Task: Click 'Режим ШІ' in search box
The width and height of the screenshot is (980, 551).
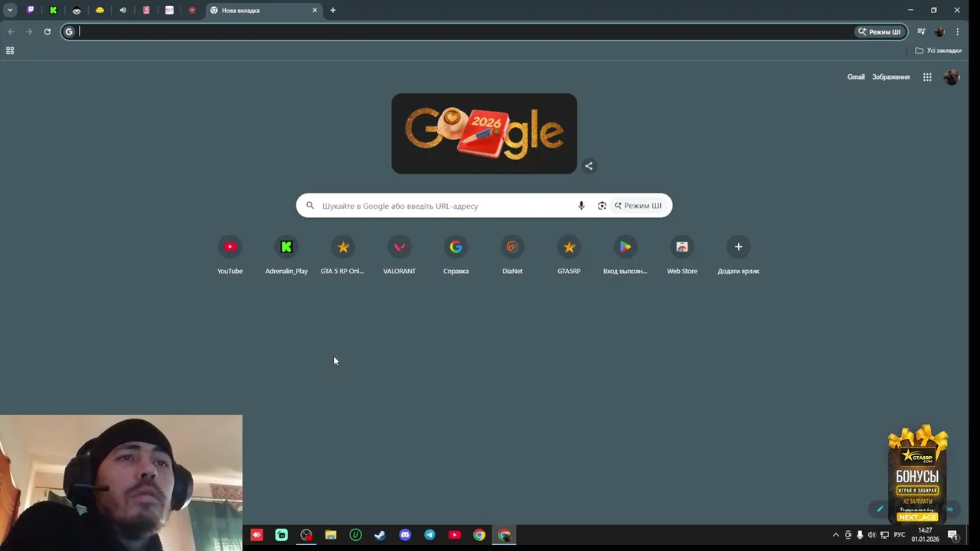Action: click(638, 205)
